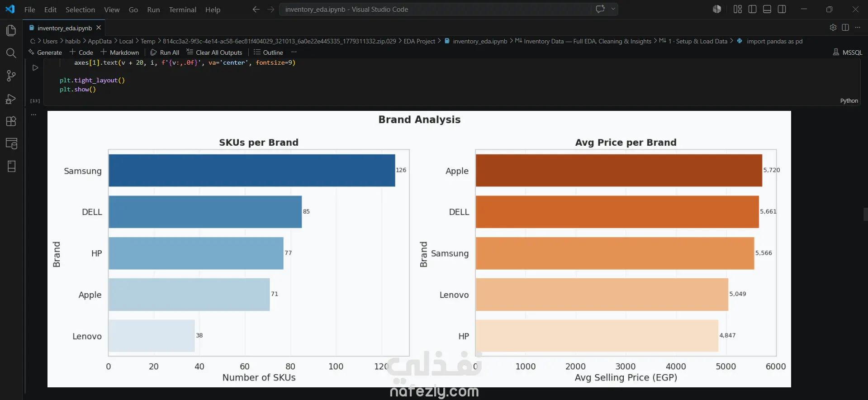The width and height of the screenshot is (868, 400).
Task: Click the 'Avg Price per Brand' subplot title
Action: tap(626, 143)
